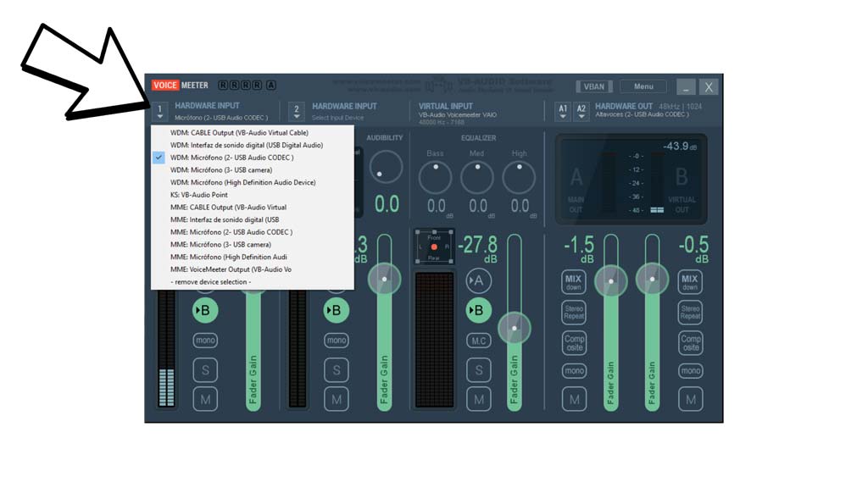868x488 pixels.
Task: Choose WDM: CABLE Output (VB-Audio Virtual Cable)
Action: (253, 133)
